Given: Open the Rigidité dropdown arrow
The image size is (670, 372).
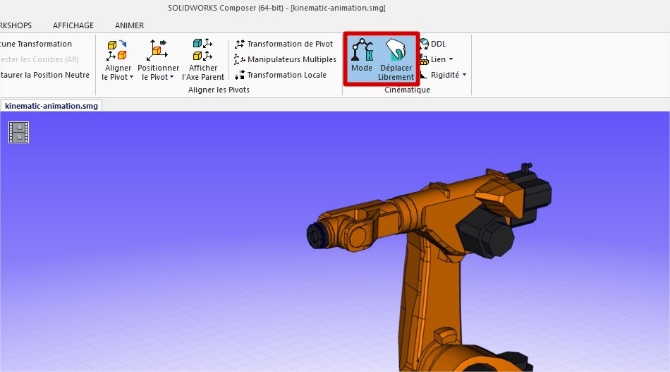Looking at the screenshot, I should coord(464,75).
